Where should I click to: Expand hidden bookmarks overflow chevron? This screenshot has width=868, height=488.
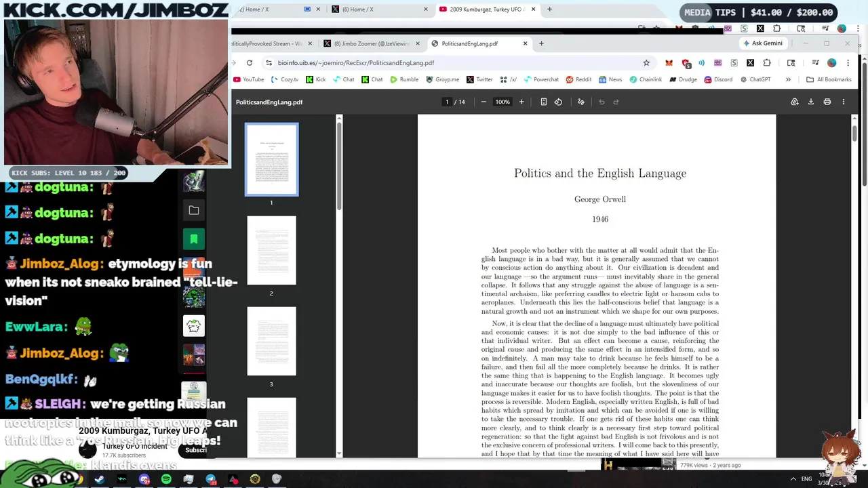click(788, 79)
